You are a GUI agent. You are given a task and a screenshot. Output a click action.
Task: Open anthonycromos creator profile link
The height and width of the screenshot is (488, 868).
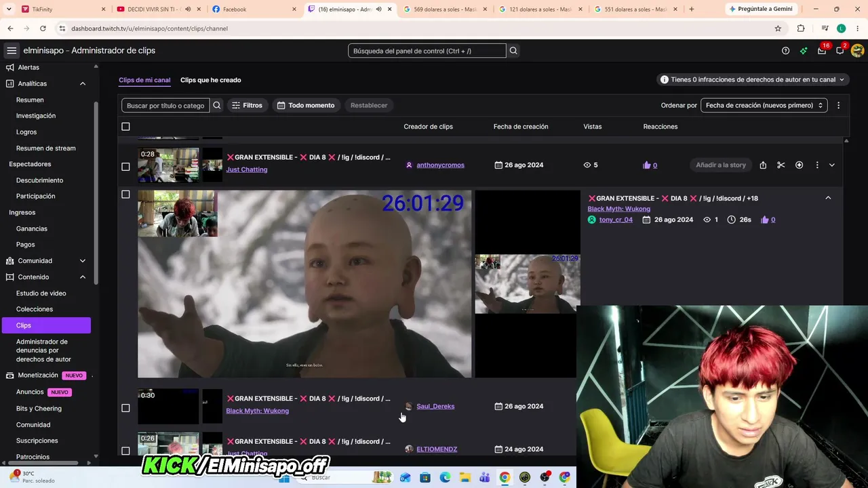pyautogui.click(x=440, y=165)
